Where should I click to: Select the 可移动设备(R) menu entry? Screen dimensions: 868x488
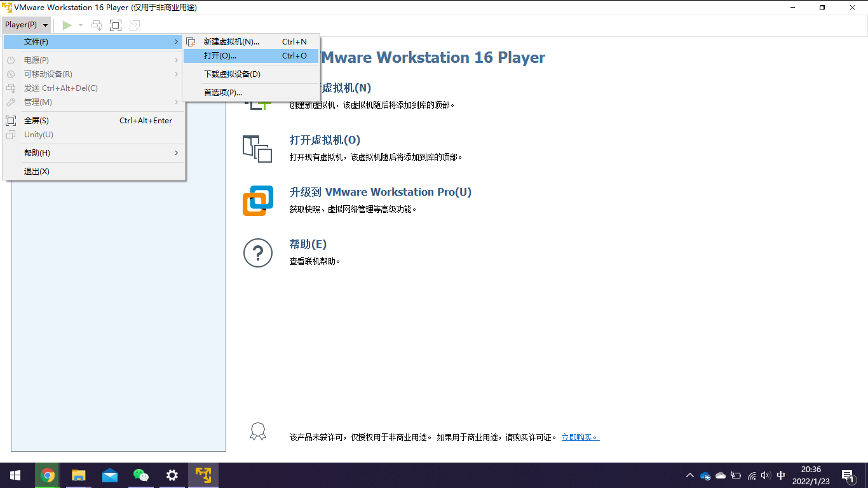[x=94, y=74]
